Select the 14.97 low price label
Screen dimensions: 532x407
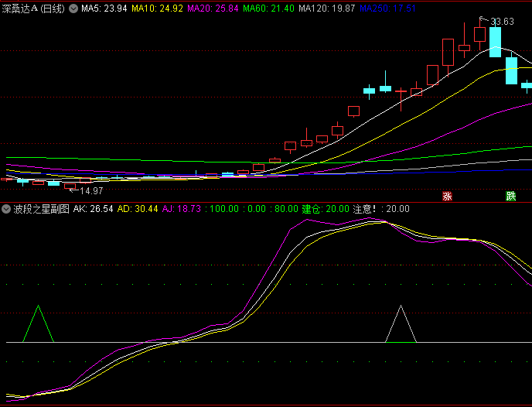click(x=91, y=191)
